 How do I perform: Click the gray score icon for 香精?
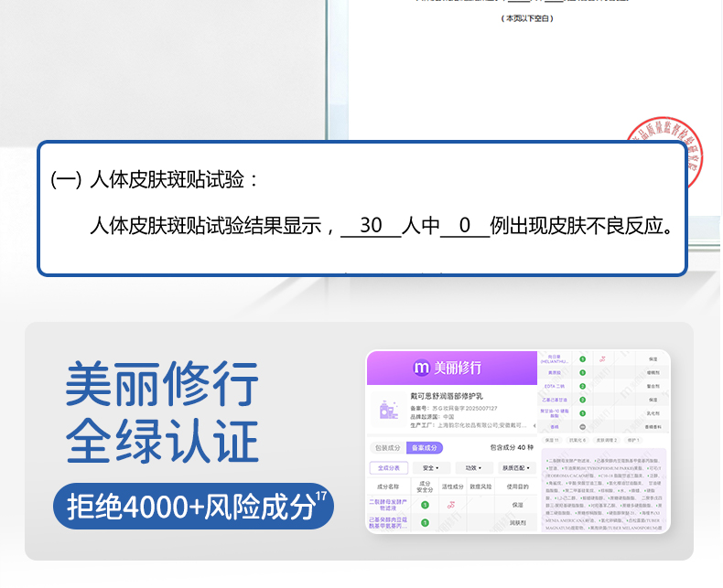click(582, 427)
